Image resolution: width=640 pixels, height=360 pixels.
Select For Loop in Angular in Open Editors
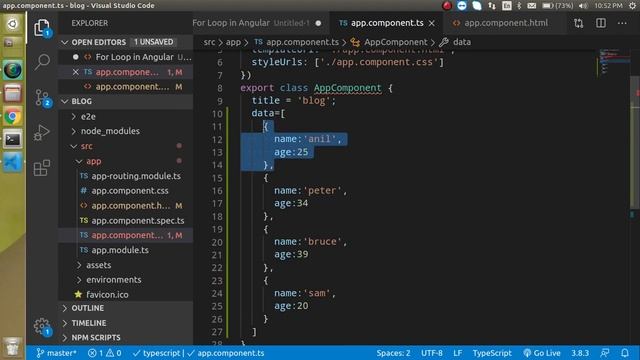click(x=126, y=57)
